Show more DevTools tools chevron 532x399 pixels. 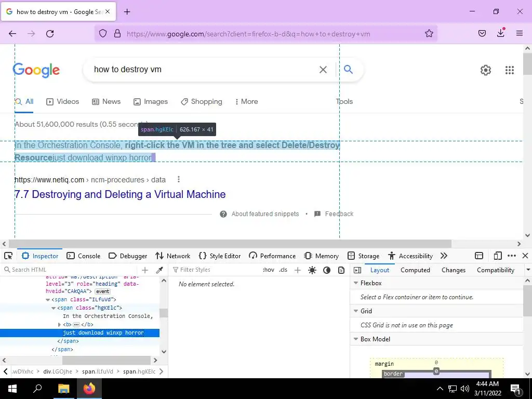(x=444, y=256)
